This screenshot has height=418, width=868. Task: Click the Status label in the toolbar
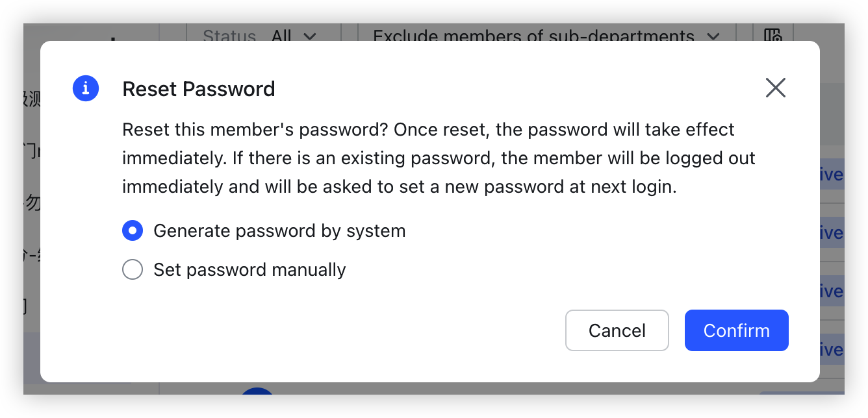[x=229, y=36]
